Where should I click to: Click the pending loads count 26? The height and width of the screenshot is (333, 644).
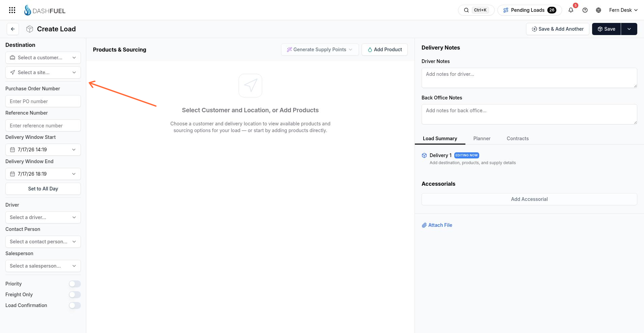point(552,10)
